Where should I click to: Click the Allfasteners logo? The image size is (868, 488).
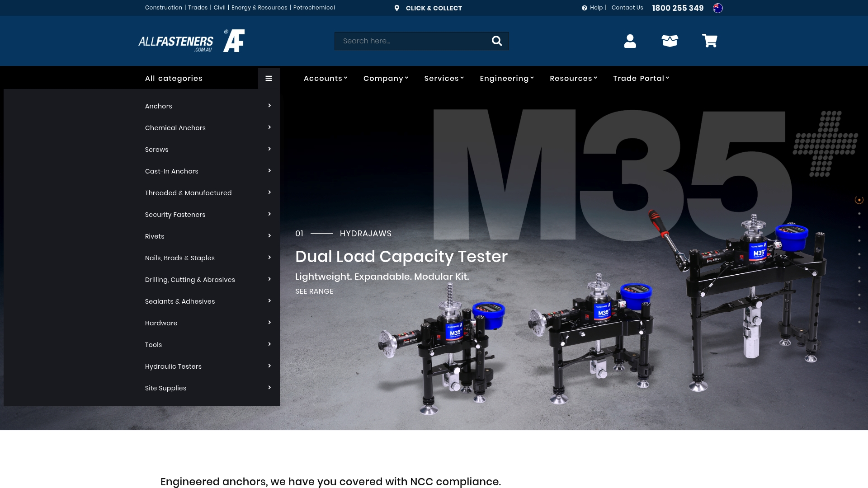coord(191,41)
